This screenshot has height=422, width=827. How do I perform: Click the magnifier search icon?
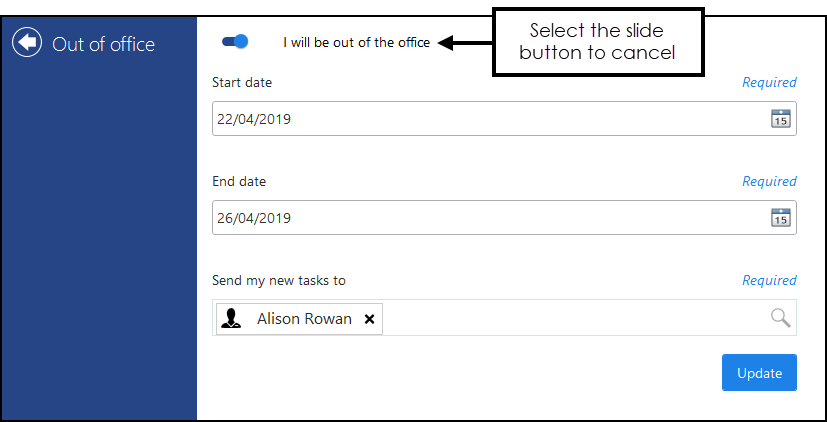pyautogui.click(x=780, y=318)
